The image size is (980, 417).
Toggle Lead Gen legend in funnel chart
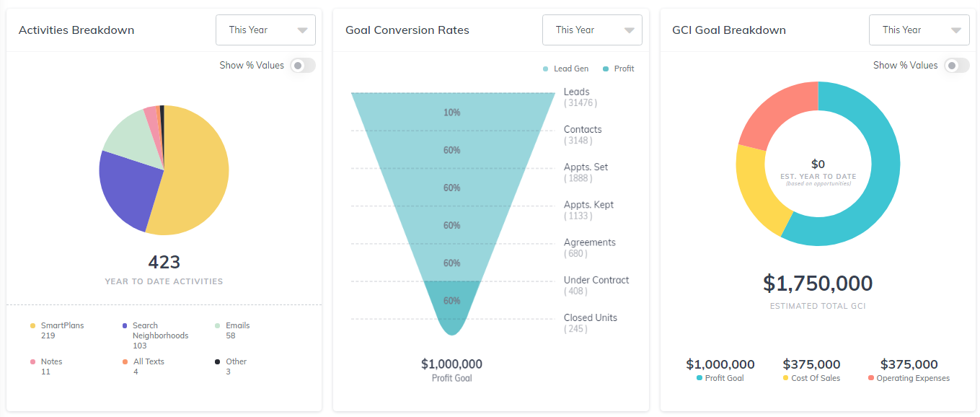click(566, 69)
